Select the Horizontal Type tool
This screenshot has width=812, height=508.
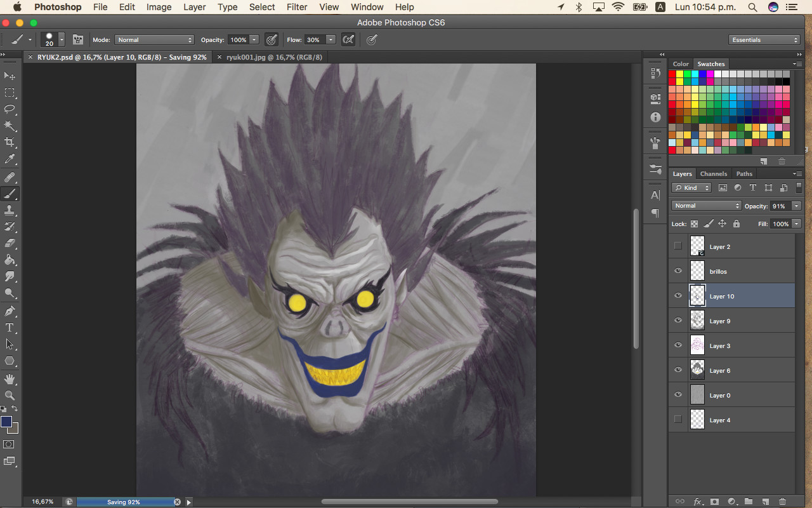point(10,328)
